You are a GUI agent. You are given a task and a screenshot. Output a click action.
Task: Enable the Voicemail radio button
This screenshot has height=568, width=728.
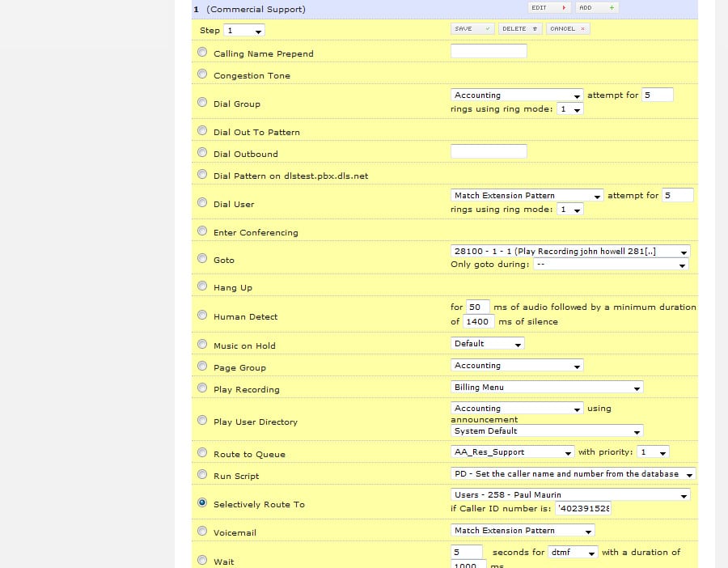[202, 532]
